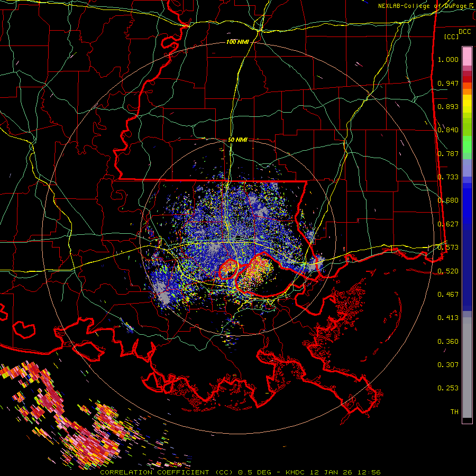
Task: Select the 0.893 scale value
Action: pos(448,106)
